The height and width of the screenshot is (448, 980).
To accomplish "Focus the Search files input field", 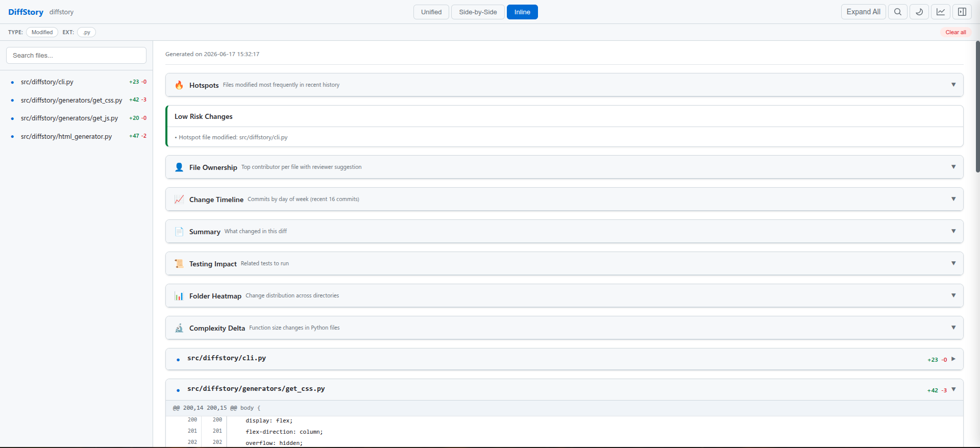I will (76, 56).
